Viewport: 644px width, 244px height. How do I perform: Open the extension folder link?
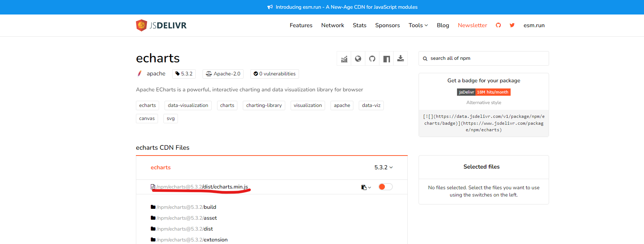(192, 240)
